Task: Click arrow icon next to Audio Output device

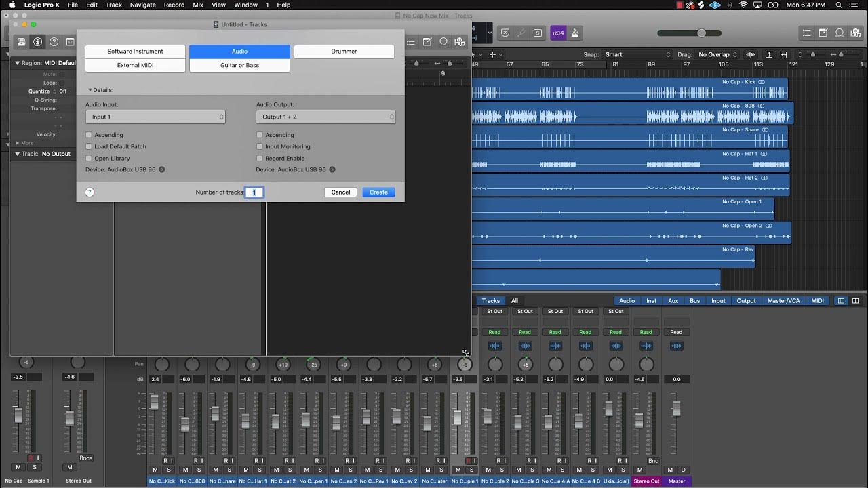Action: 332,169
